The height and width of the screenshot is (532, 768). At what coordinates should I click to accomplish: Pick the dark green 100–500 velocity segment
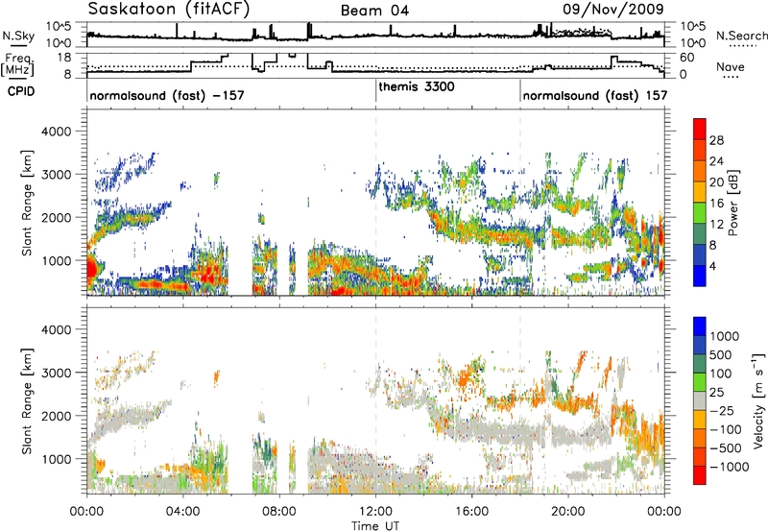[x=700, y=364]
